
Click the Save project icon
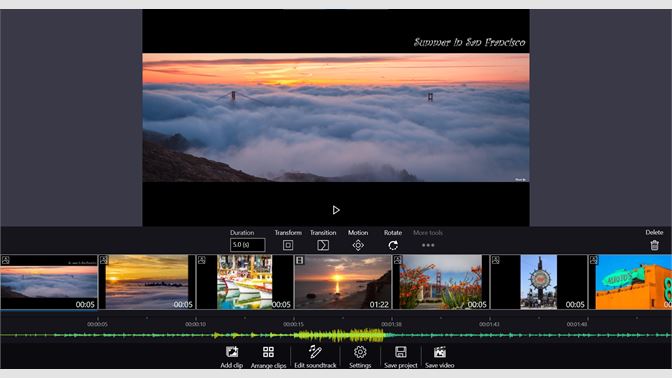[x=401, y=352]
